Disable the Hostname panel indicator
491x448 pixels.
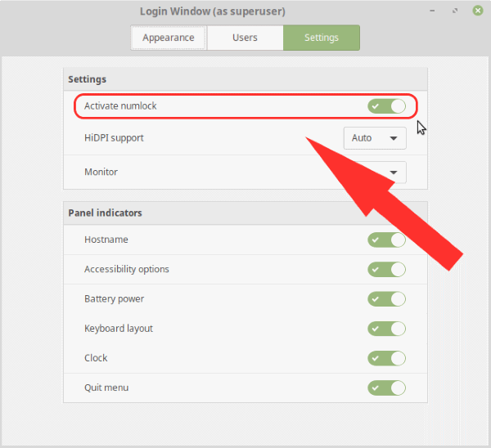click(x=387, y=240)
